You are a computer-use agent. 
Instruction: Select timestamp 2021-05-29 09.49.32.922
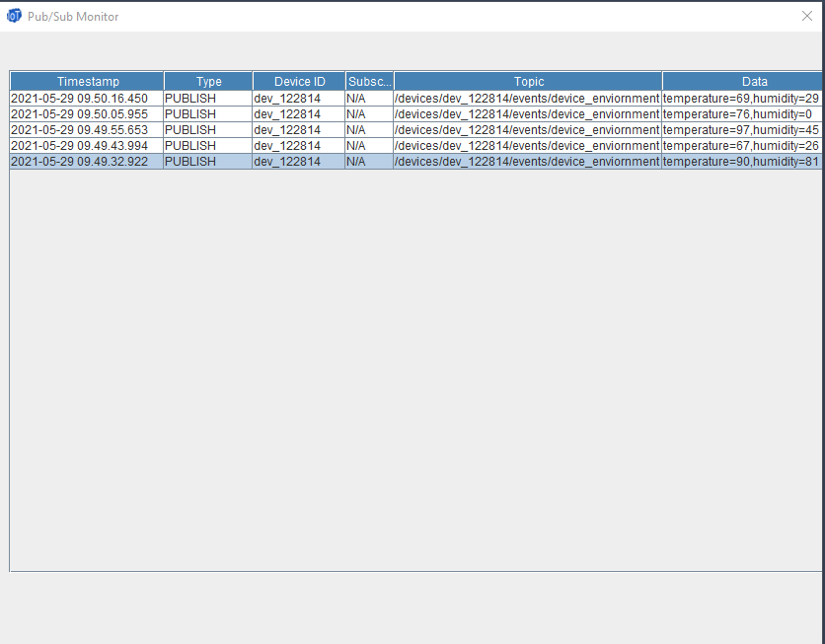pyautogui.click(x=79, y=162)
